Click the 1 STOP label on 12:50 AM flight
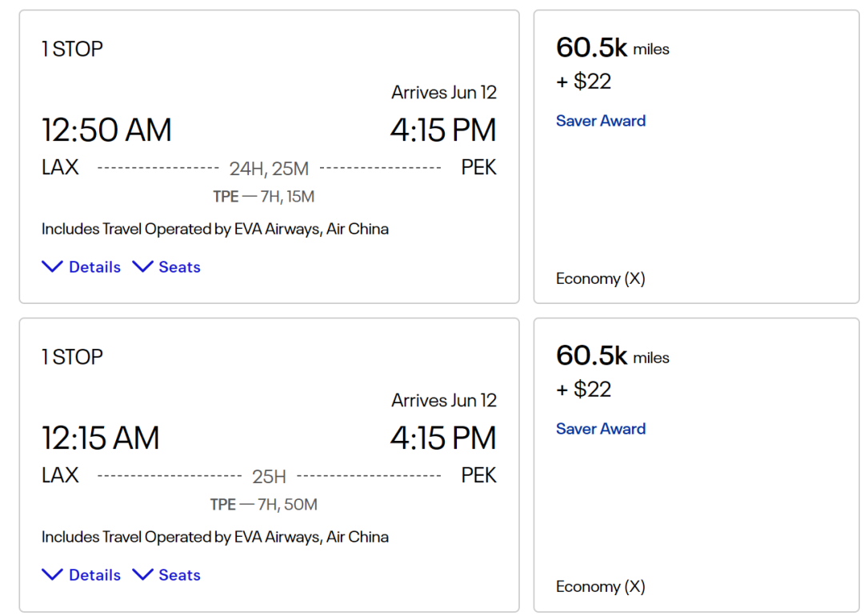This screenshot has width=864, height=616. coord(72,49)
